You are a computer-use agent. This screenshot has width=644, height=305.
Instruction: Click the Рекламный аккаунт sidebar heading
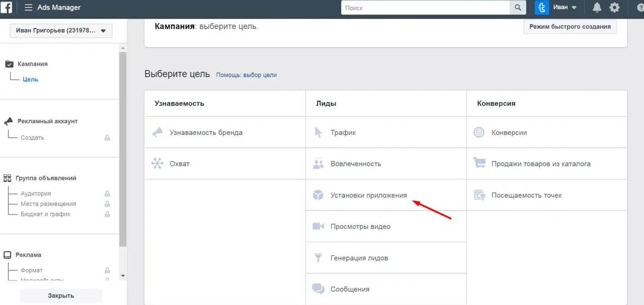click(48, 121)
